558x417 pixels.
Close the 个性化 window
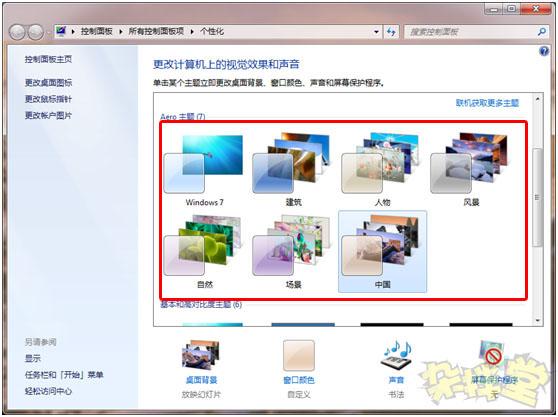(536, 9)
